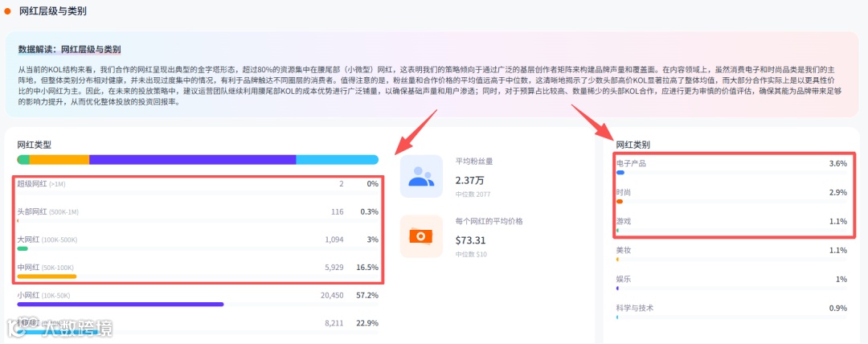
Task: Click the 头部网红 (500K-1M) row label
Action: coord(47,211)
